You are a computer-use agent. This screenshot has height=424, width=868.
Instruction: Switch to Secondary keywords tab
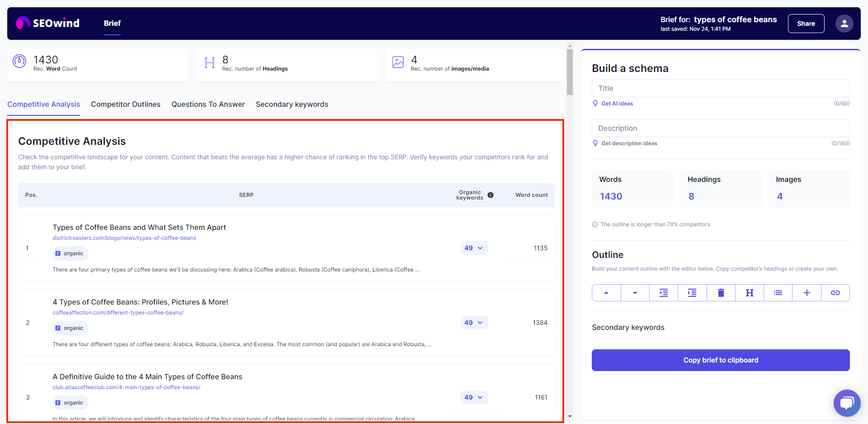tap(292, 104)
